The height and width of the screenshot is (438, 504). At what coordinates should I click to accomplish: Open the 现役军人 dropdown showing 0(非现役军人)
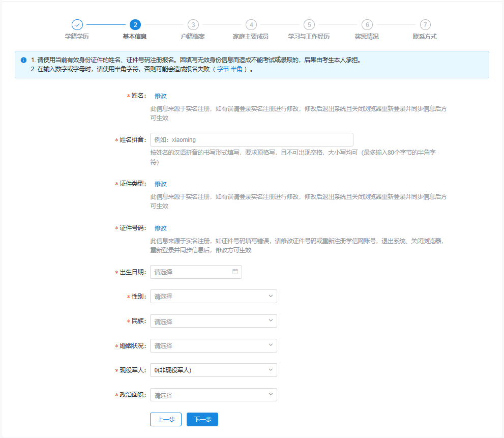pos(214,370)
